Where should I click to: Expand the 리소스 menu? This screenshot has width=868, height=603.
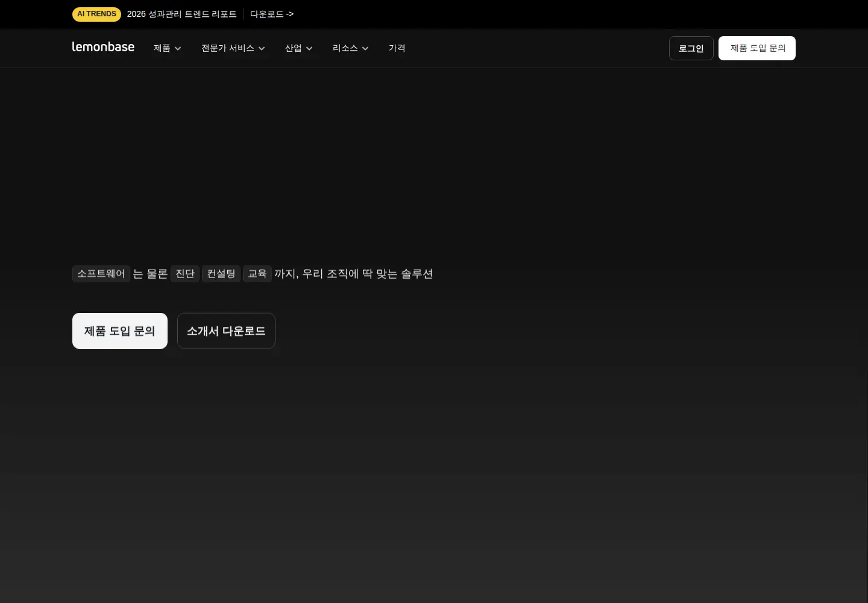(x=351, y=48)
